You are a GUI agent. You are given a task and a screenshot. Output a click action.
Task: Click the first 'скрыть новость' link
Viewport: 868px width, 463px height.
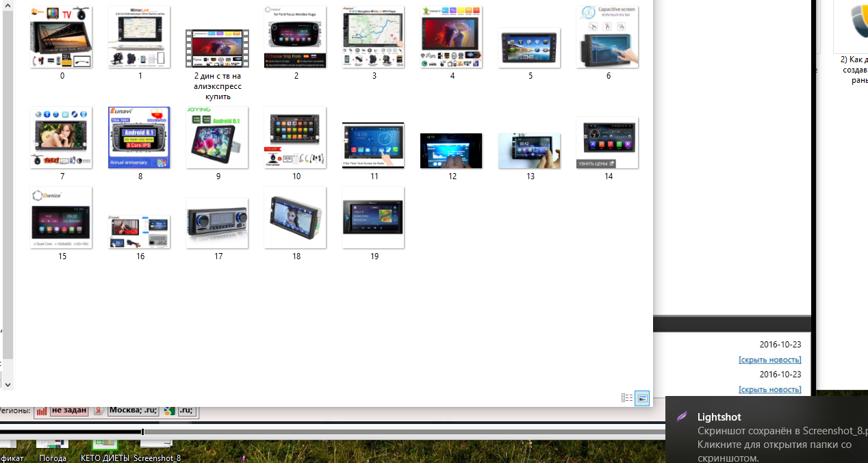click(769, 360)
